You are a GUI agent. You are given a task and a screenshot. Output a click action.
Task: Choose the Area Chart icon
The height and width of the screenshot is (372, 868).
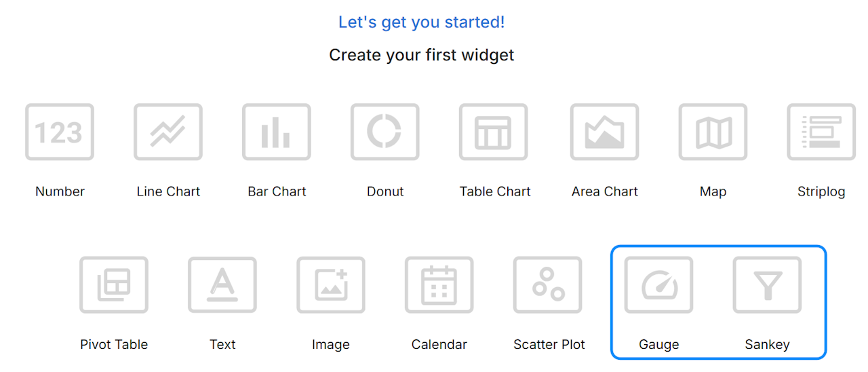coord(604,132)
